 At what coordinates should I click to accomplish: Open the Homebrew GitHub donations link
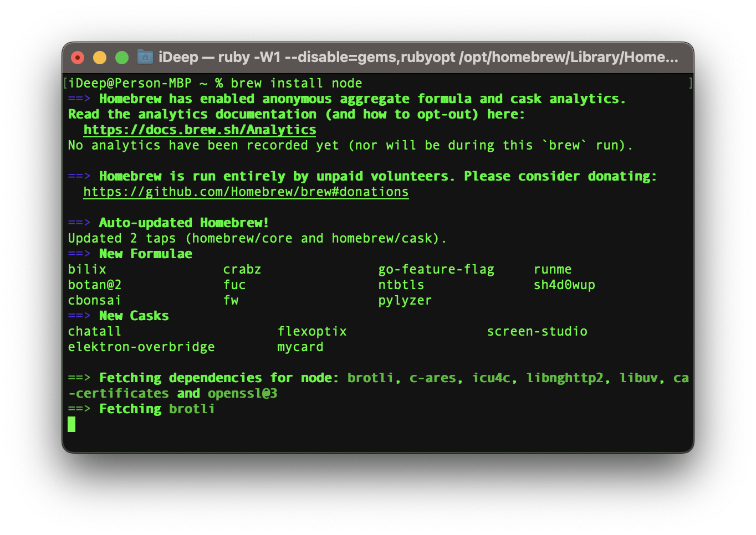coord(246,192)
